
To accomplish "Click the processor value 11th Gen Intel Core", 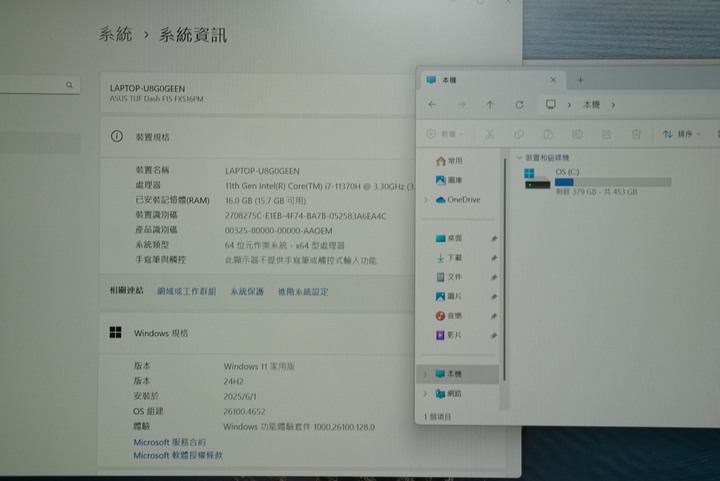I will tap(320, 186).
